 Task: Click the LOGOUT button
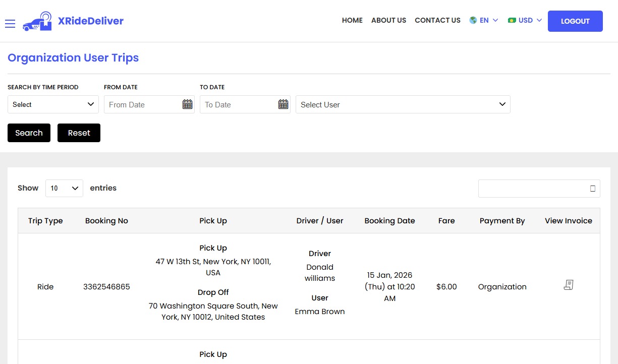[575, 21]
